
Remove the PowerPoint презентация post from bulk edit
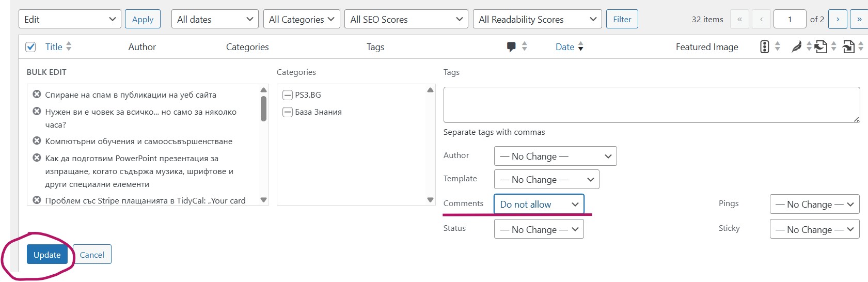(x=37, y=158)
